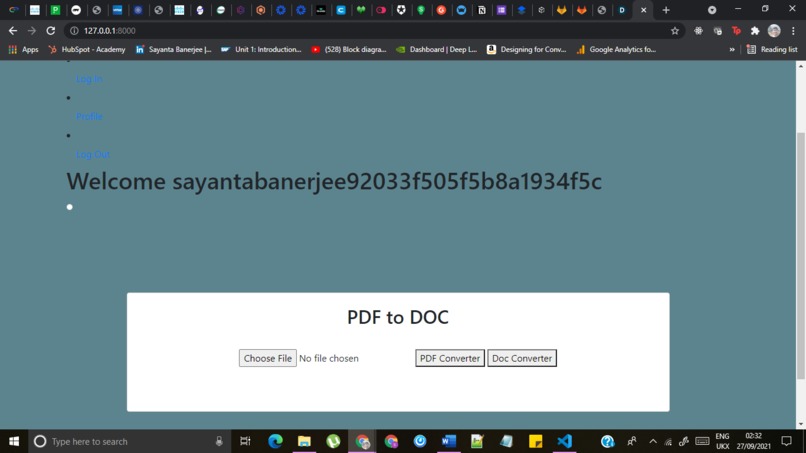Open Microsoft Word from the taskbar
The height and width of the screenshot is (453, 806).
449,441
